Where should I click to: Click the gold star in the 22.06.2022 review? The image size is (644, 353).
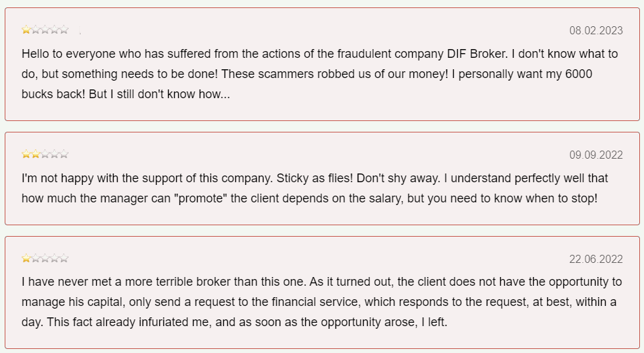click(x=26, y=258)
